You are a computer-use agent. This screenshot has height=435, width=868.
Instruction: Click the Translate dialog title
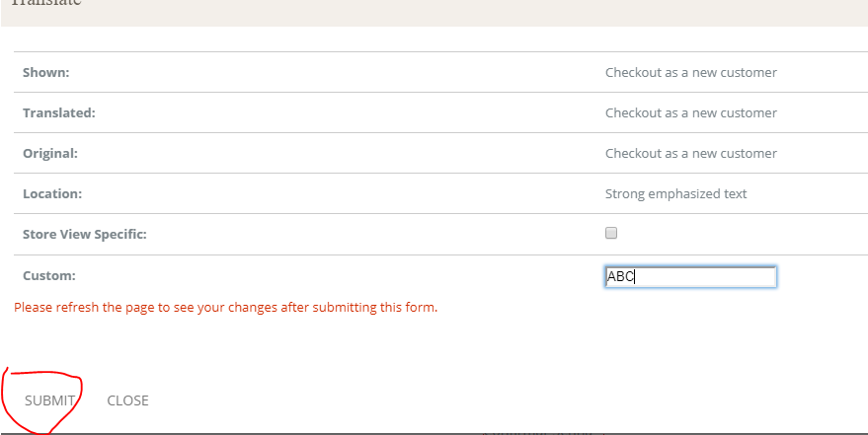tap(45, 3)
